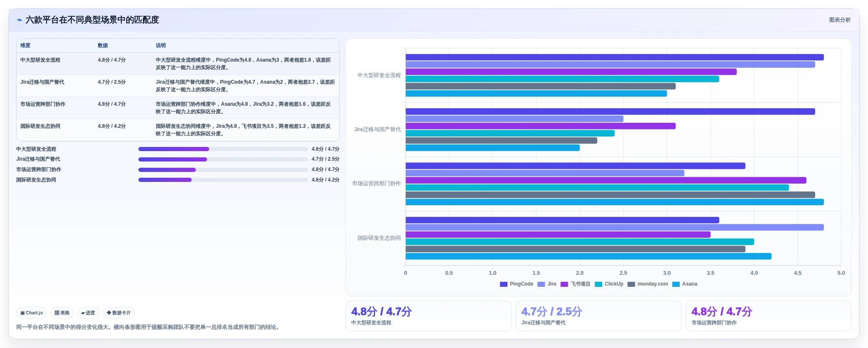Viewport: 868px width, 348px height.
Task: Click the Jira bar in the Jira迁移与国产替代 chart group
Action: pyautogui.click(x=514, y=119)
